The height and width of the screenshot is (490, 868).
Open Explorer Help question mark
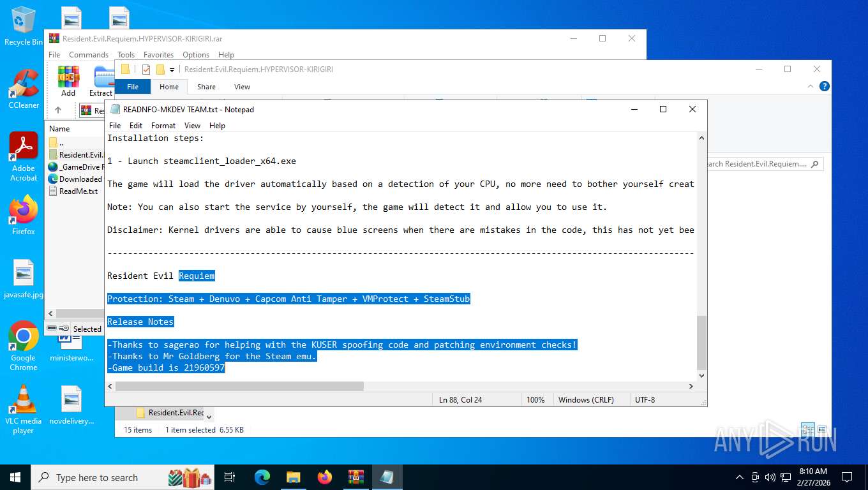click(x=824, y=86)
